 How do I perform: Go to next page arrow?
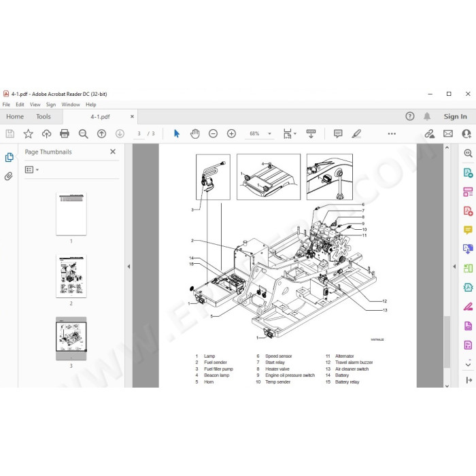120,133
